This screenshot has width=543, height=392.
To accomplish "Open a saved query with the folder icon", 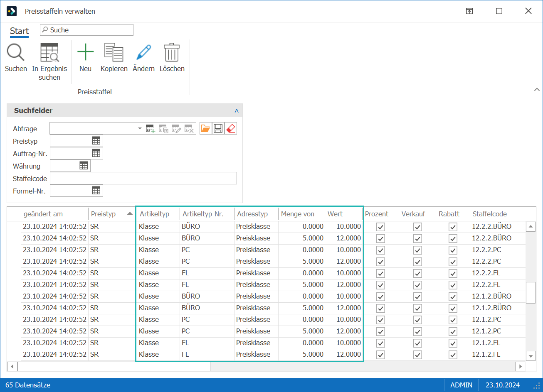I will pos(205,129).
